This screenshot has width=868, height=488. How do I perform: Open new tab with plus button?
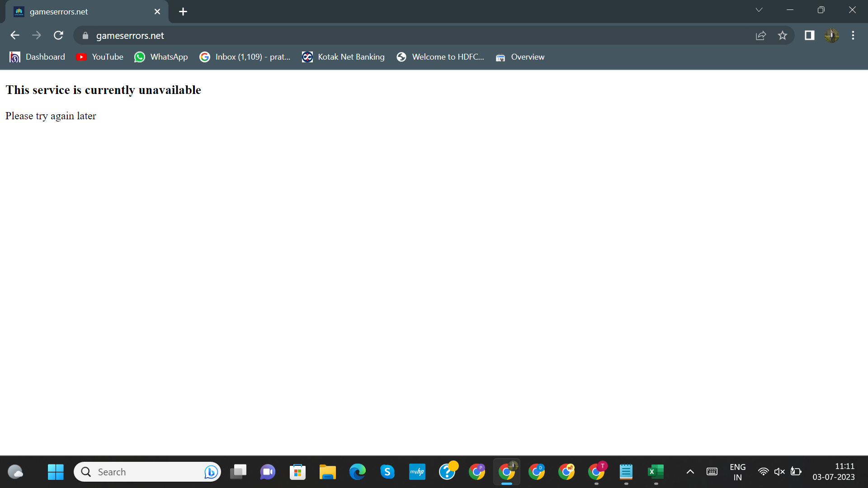coord(183,12)
